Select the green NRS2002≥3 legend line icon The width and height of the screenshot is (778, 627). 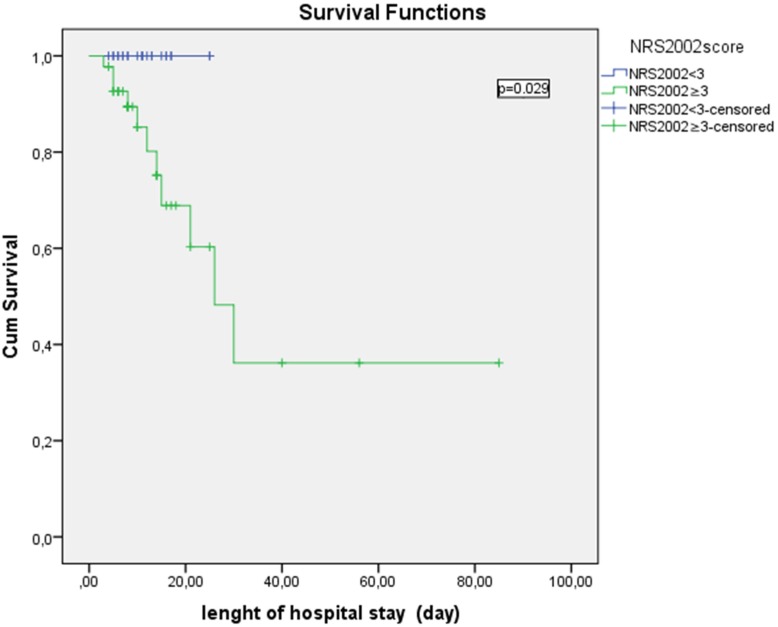tap(614, 90)
